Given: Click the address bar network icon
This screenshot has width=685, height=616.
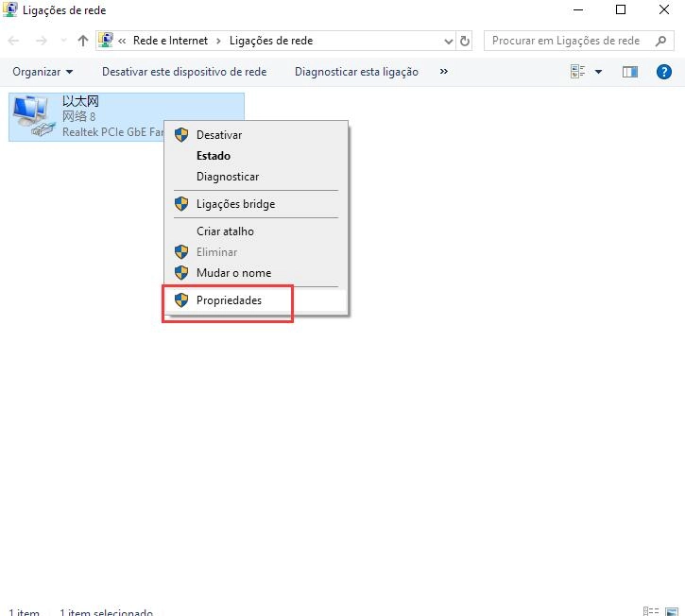Looking at the screenshot, I should (106, 41).
